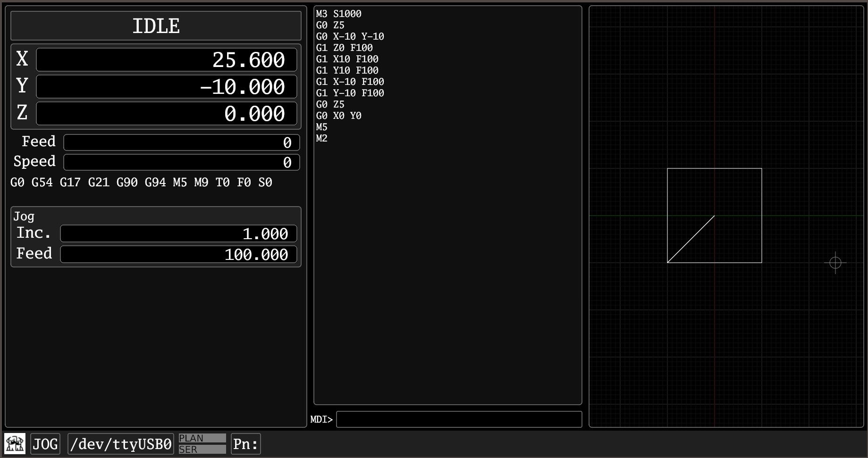Click the Feed rate readout field
868x458 pixels.
181,142
